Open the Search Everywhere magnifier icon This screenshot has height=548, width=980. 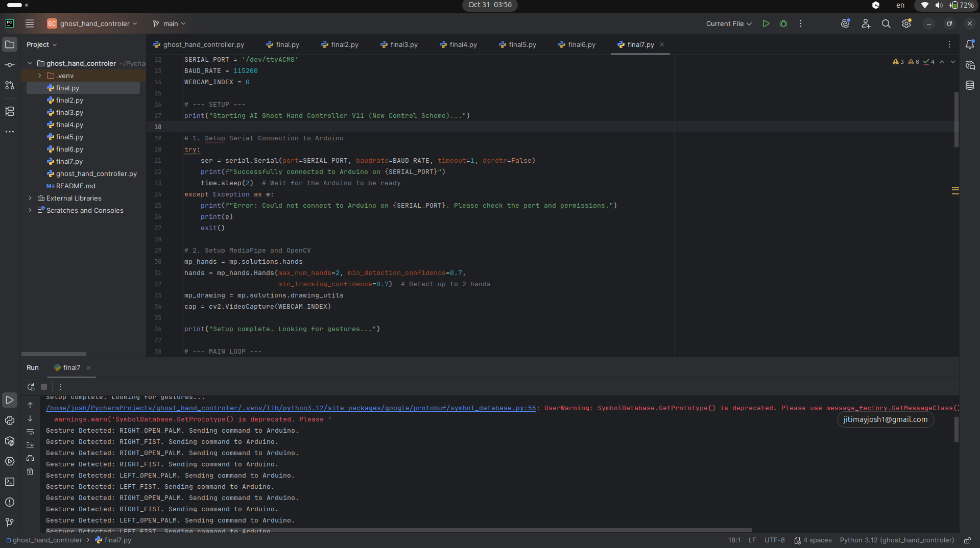[886, 23]
